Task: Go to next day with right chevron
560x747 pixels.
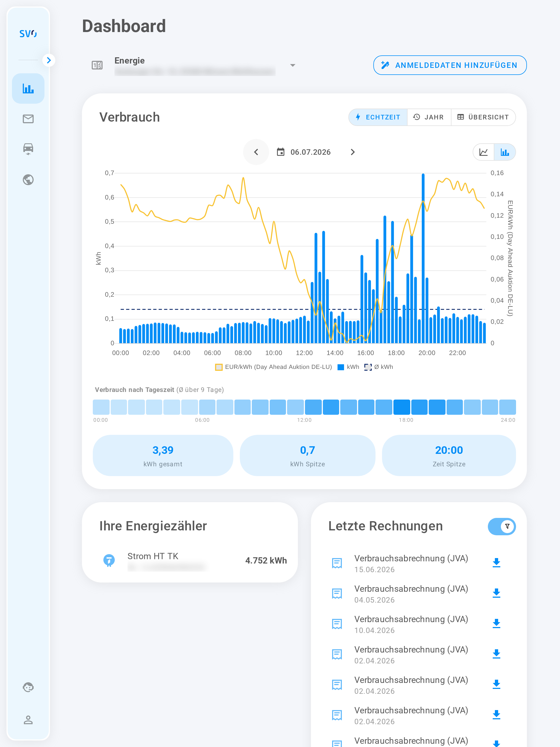Action: point(353,152)
